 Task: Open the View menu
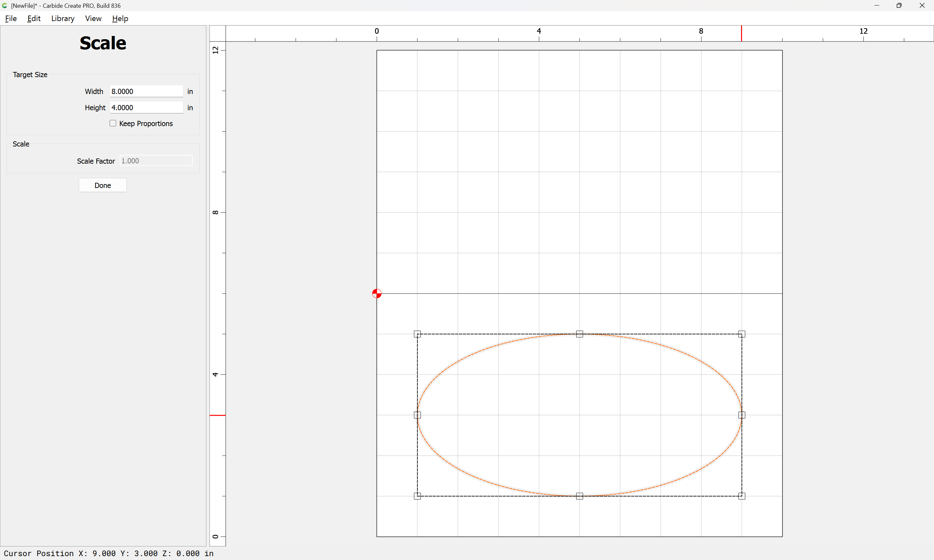point(93,18)
